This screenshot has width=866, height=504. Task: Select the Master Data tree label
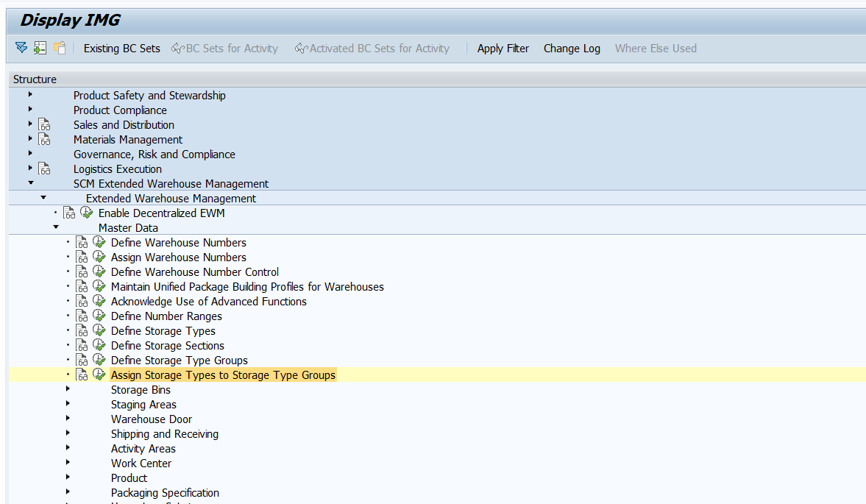(128, 228)
